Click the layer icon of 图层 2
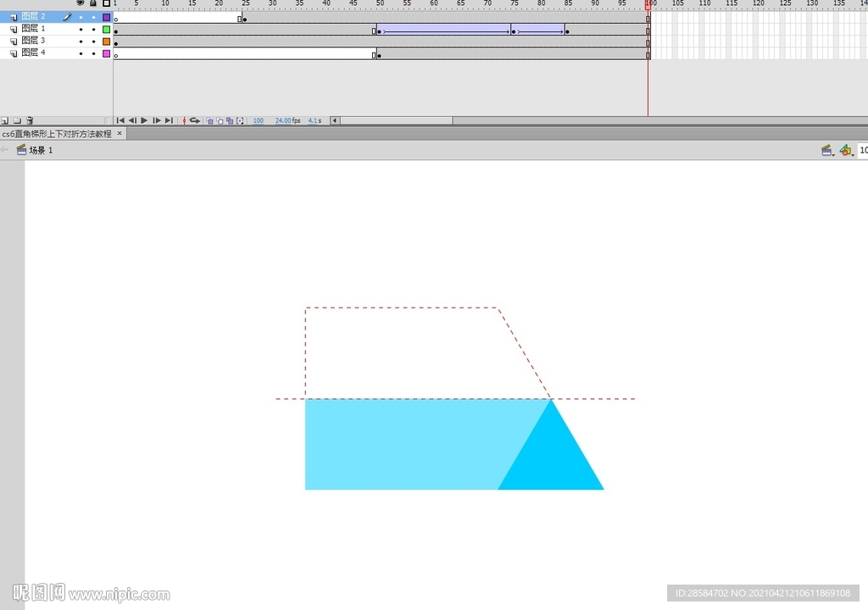The height and width of the screenshot is (610, 868). (x=14, y=17)
